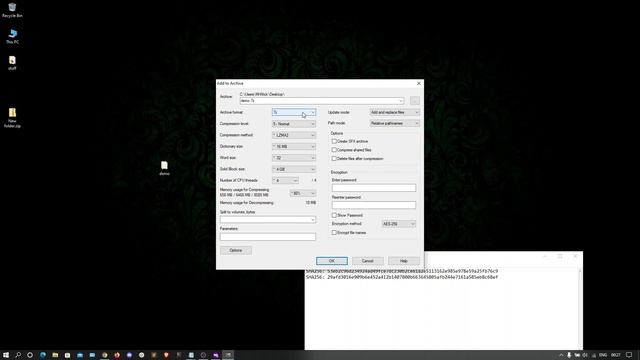The width and height of the screenshot is (640, 360).
Task: Open Word size dropdown
Action: pyautogui.click(x=294, y=158)
